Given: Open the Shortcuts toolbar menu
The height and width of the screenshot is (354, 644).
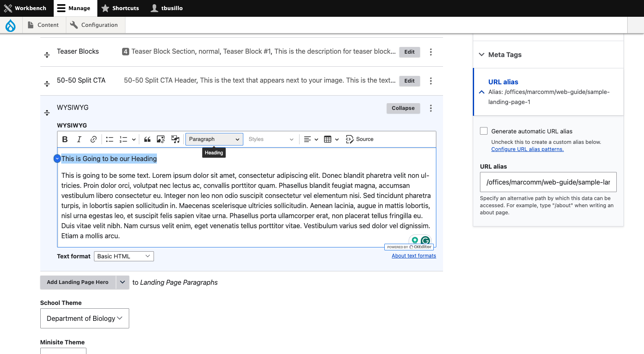Looking at the screenshot, I should 120,8.
